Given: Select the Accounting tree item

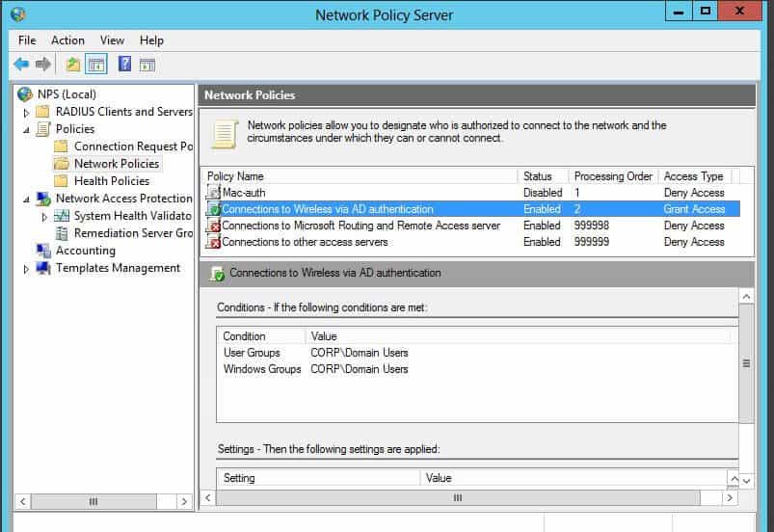Looking at the screenshot, I should coord(86,251).
